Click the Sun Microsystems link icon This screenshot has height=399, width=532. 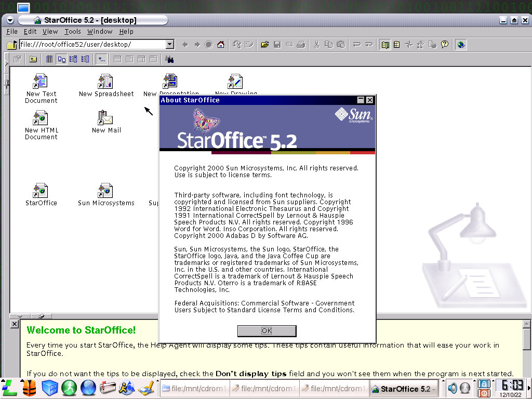coord(106,191)
